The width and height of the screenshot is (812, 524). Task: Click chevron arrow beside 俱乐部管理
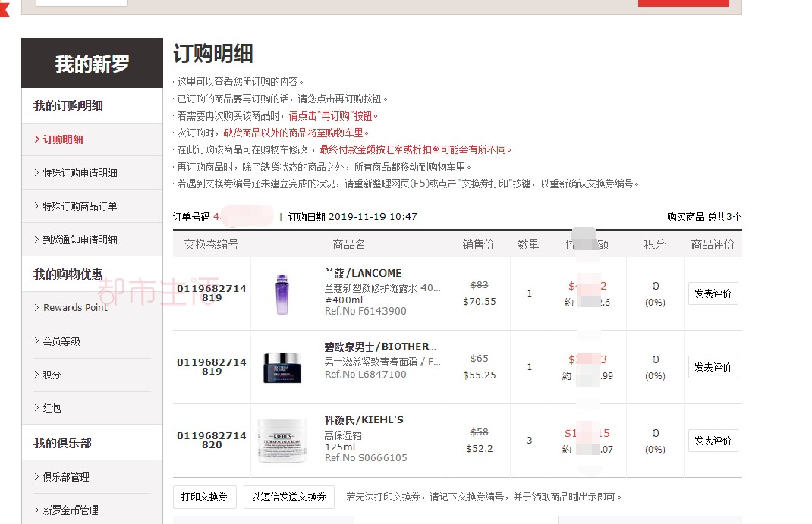click(36, 476)
